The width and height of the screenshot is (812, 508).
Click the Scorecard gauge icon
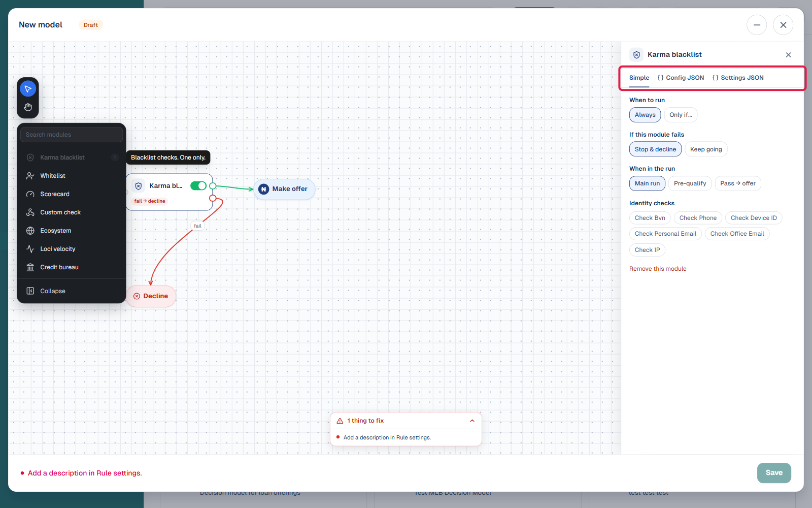click(30, 194)
